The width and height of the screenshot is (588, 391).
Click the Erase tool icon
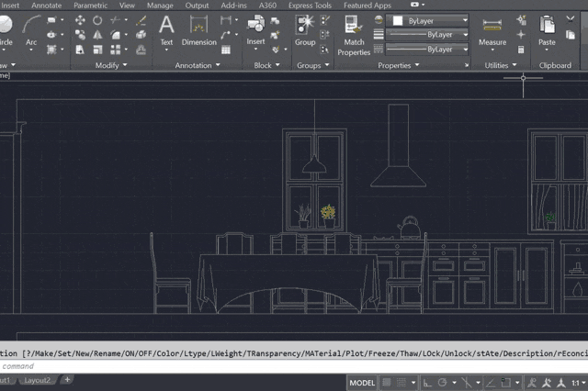click(x=141, y=20)
